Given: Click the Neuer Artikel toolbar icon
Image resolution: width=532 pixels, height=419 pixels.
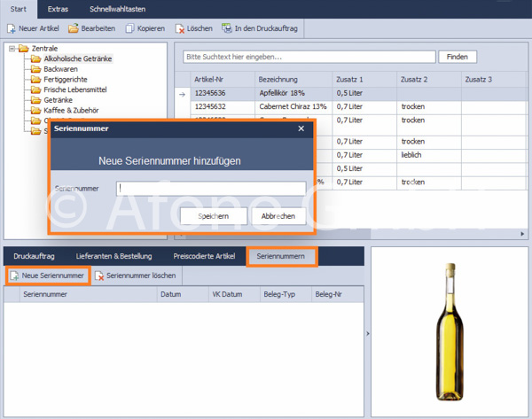Looking at the screenshot, I should [12, 29].
